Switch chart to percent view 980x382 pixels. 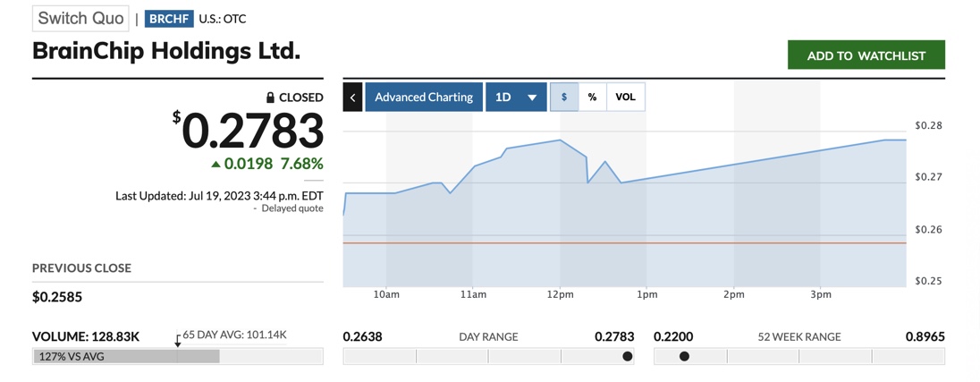pos(592,97)
